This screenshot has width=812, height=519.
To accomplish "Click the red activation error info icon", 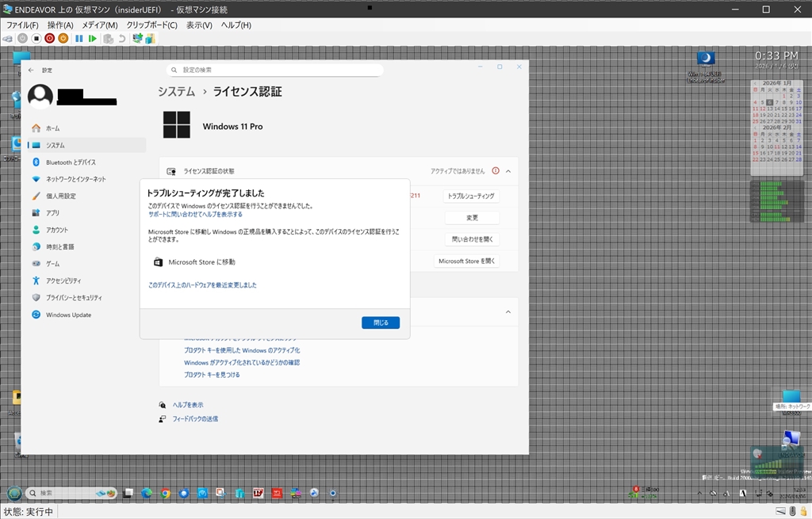I will 496,171.
